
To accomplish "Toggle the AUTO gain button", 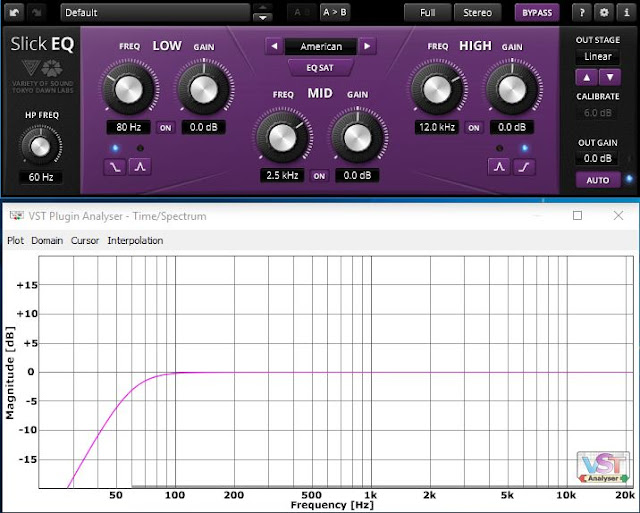I will tap(598, 180).
